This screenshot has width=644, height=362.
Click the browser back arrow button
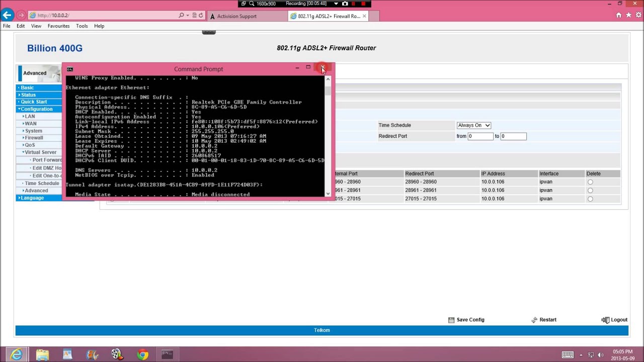click(x=8, y=16)
